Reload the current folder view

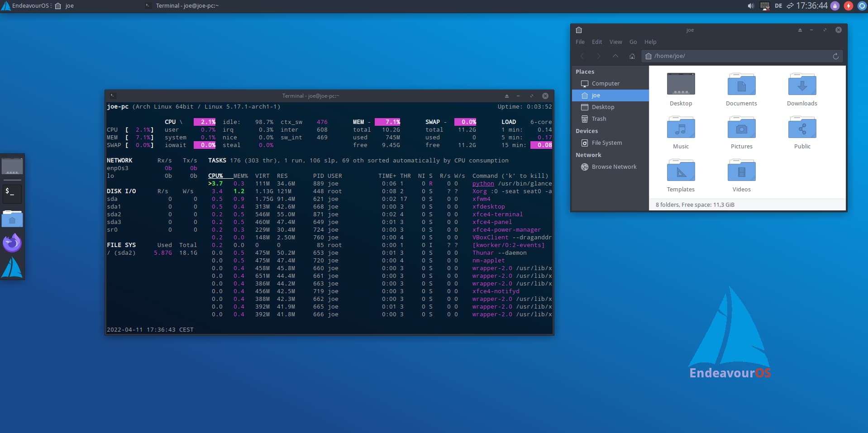coord(836,56)
